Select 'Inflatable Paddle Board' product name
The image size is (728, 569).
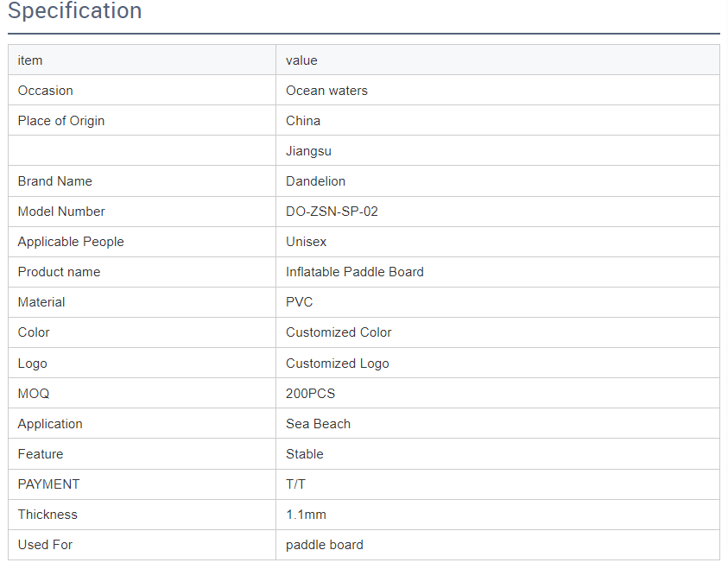pyautogui.click(x=354, y=272)
